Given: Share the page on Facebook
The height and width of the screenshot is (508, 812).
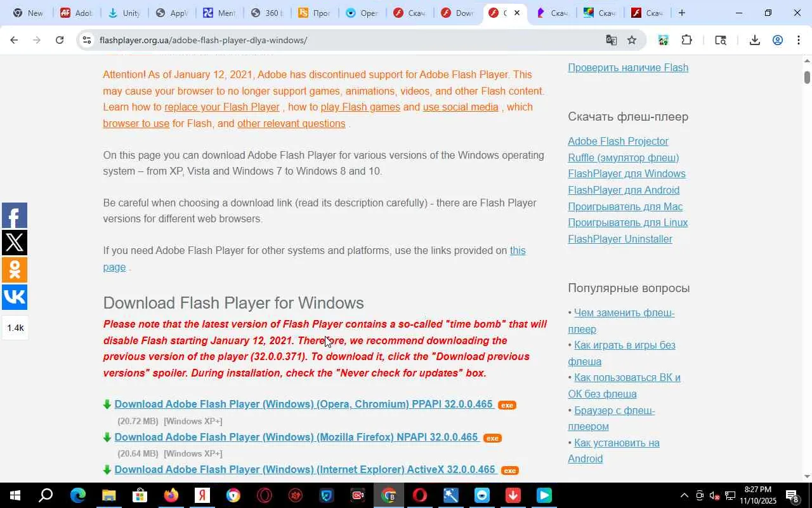Looking at the screenshot, I should [x=14, y=215].
